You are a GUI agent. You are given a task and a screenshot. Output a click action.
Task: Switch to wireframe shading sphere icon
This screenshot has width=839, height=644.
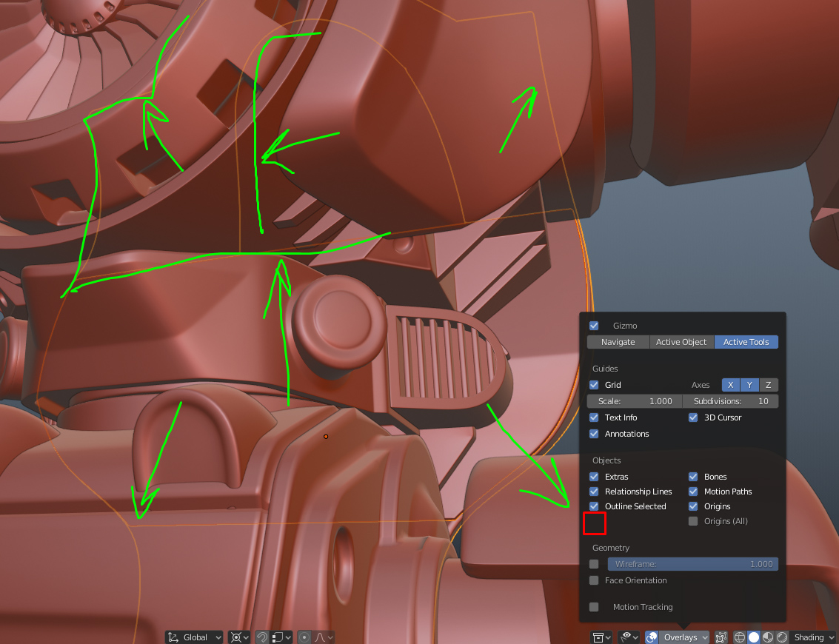pos(740,637)
